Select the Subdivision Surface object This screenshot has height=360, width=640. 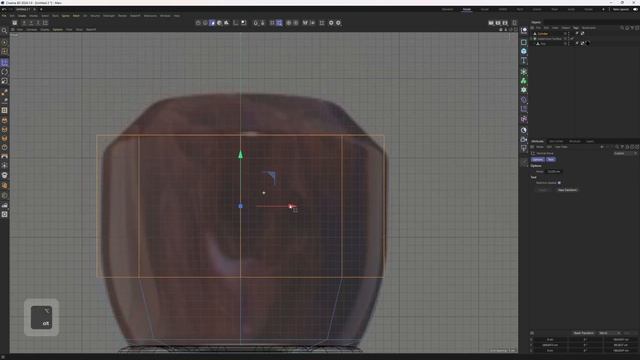click(549, 38)
